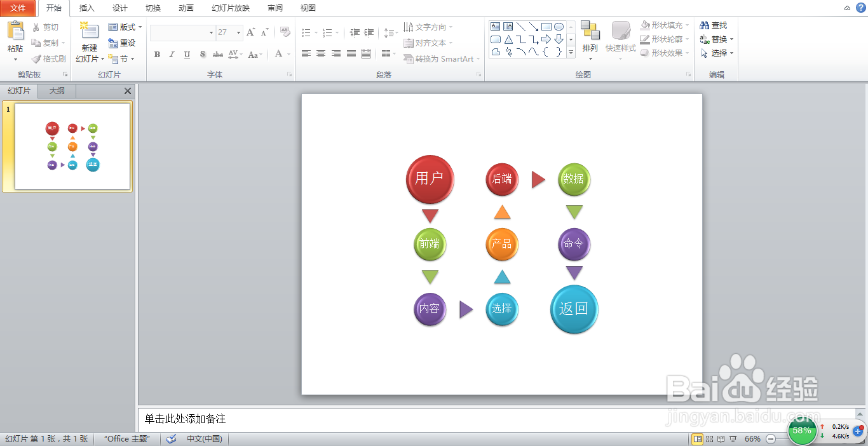Pick the down arrow shape in gallery
This screenshot has height=446, width=868.
pyautogui.click(x=559, y=39)
